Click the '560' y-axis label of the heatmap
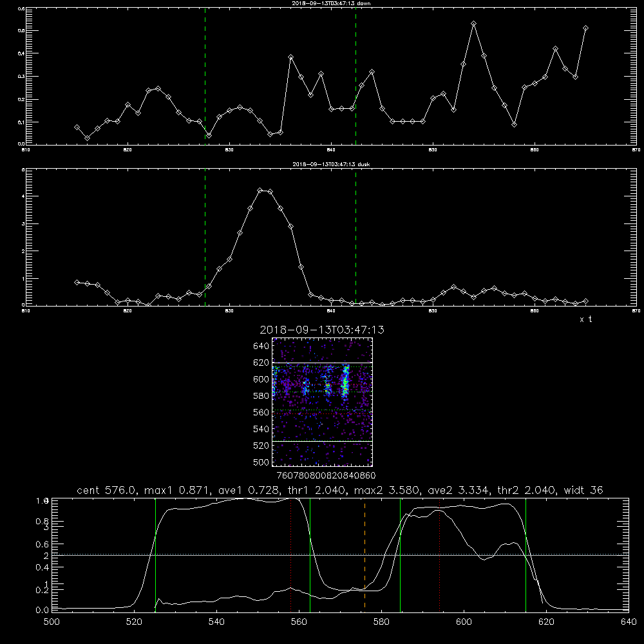The image size is (644, 644). point(261,412)
